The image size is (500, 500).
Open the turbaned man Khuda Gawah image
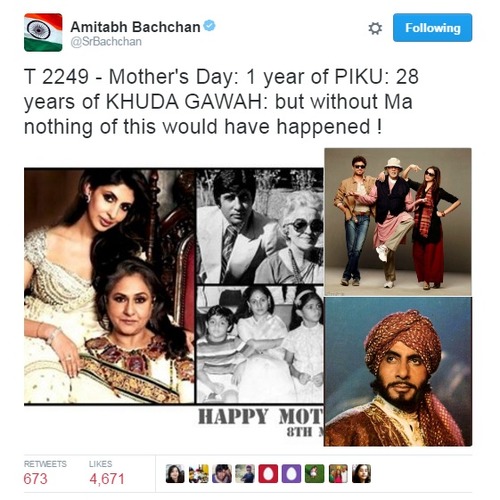coord(398,372)
